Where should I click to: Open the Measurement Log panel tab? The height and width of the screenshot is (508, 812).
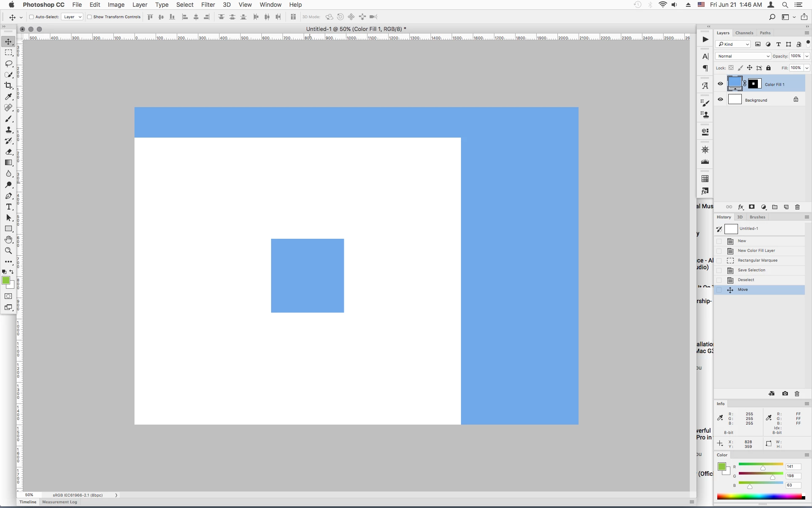click(x=60, y=502)
